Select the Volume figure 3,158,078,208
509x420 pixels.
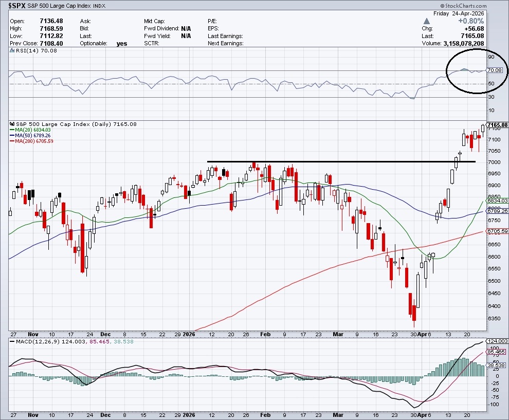point(464,44)
